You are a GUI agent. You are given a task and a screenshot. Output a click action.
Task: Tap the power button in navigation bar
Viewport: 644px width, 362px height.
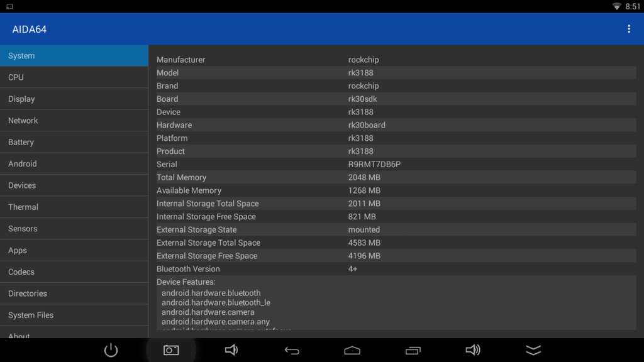pyautogui.click(x=111, y=350)
